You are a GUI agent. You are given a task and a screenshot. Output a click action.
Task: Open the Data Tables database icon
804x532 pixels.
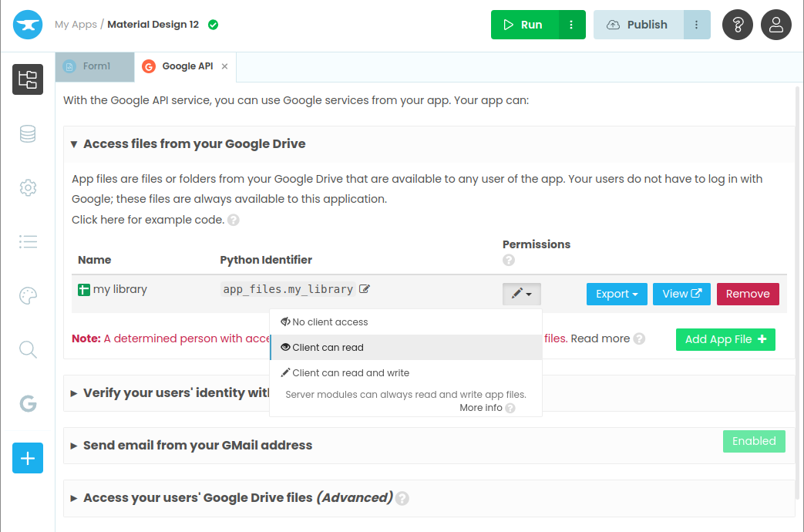click(x=28, y=133)
